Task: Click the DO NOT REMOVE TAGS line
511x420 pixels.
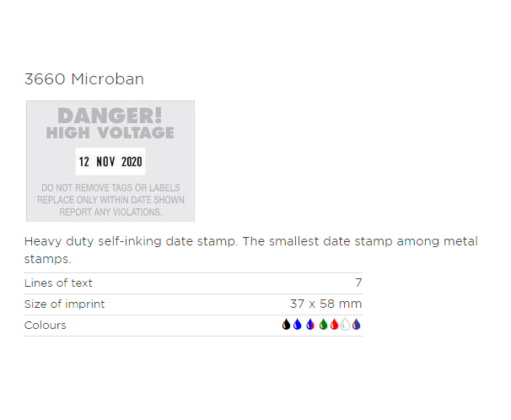Action: [x=110, y=188]
